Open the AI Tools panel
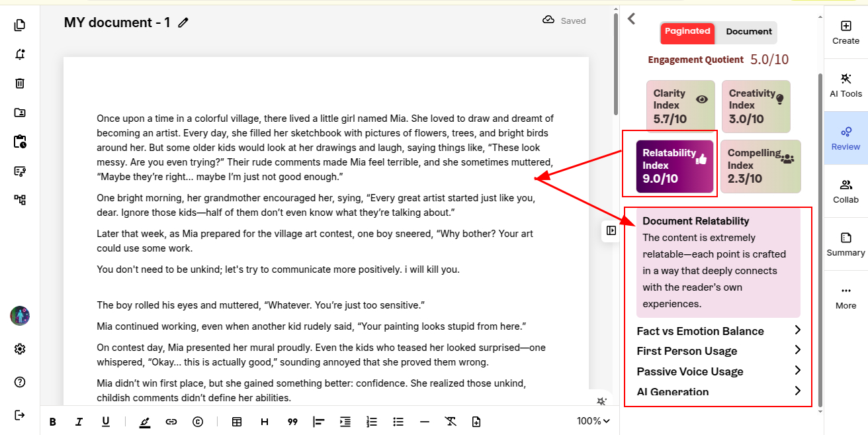The height and width of the screenshot is (435, 868). 846,85
